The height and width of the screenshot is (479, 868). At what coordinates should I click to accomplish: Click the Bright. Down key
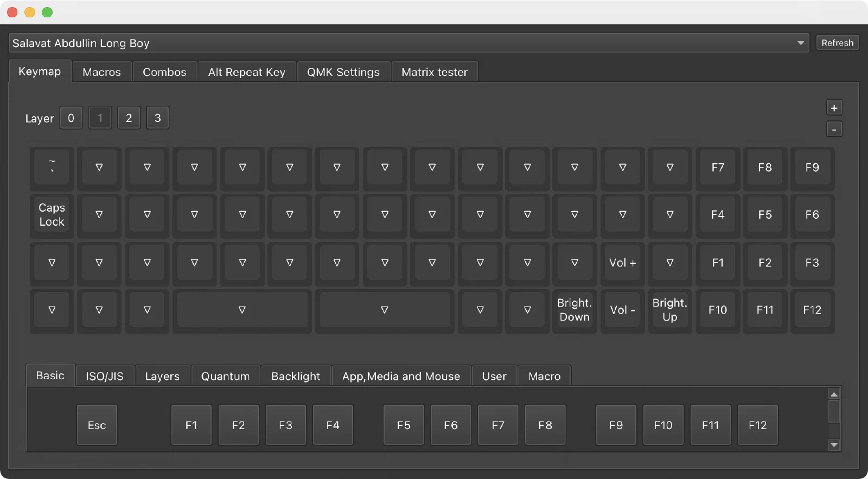coord(575,310)
